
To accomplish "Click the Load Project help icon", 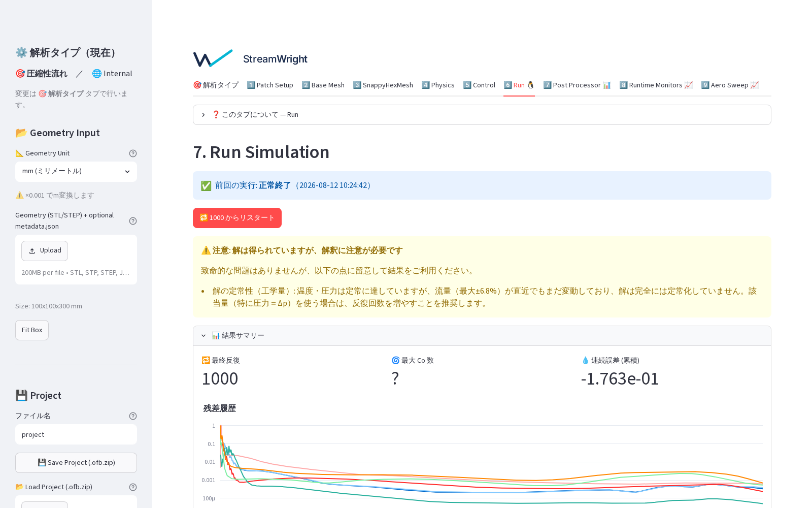I will click(x=133, y=487).
